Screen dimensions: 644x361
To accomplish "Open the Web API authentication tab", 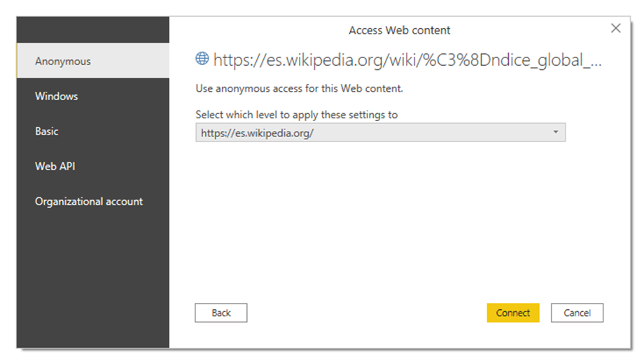I will coord(93,167).
